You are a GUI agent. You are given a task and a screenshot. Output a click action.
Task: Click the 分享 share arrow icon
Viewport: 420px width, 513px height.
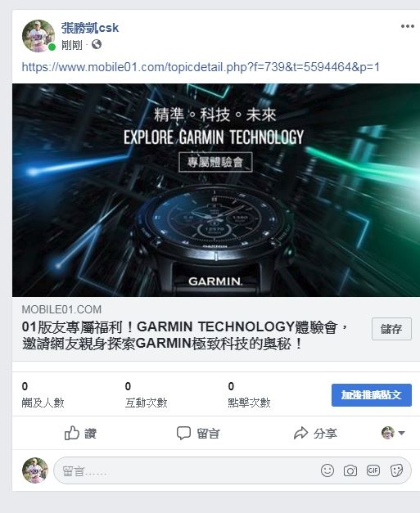(300, 433)
